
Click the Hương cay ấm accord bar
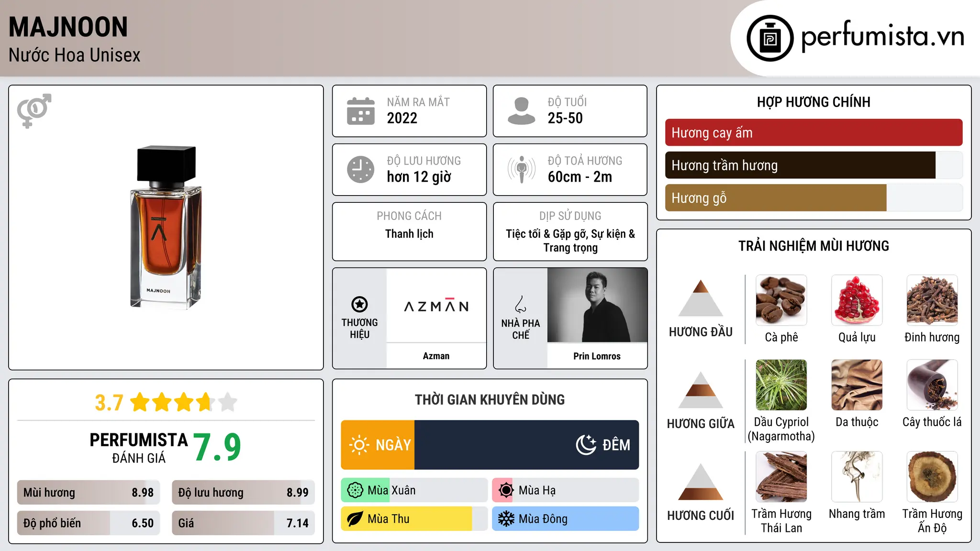[814, 132]
